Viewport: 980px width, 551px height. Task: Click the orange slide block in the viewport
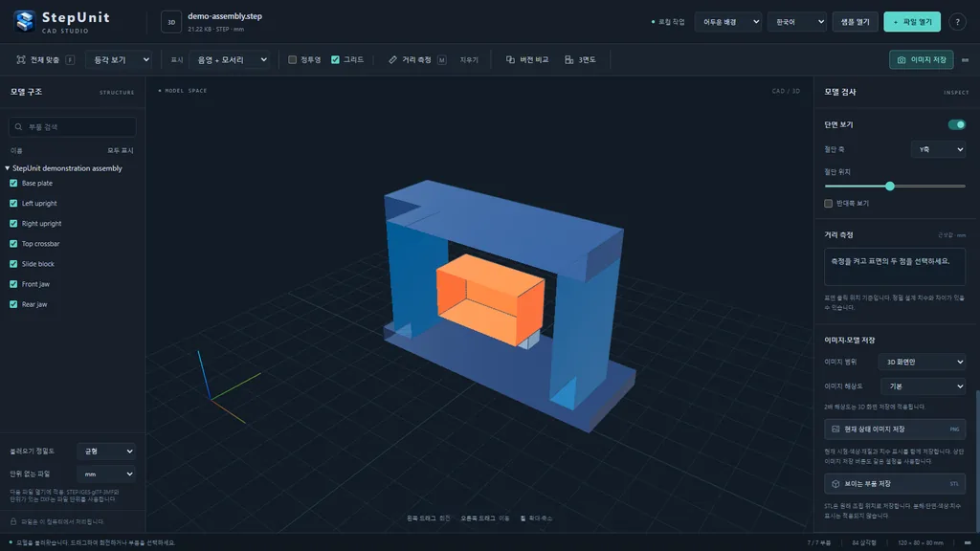pyautogui.click(x=490, y=298)
